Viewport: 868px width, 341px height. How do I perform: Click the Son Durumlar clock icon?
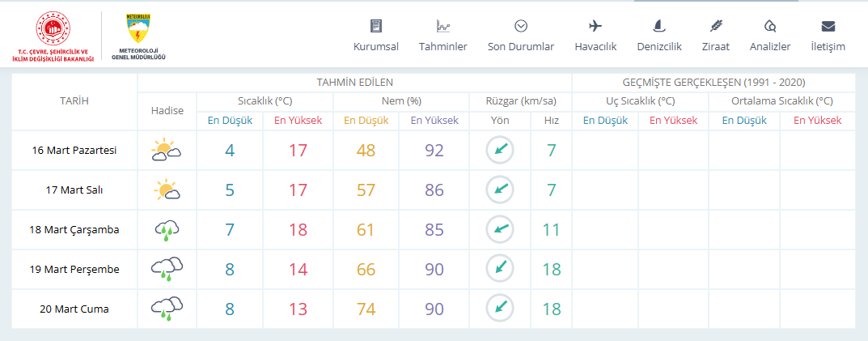(521, 25)
